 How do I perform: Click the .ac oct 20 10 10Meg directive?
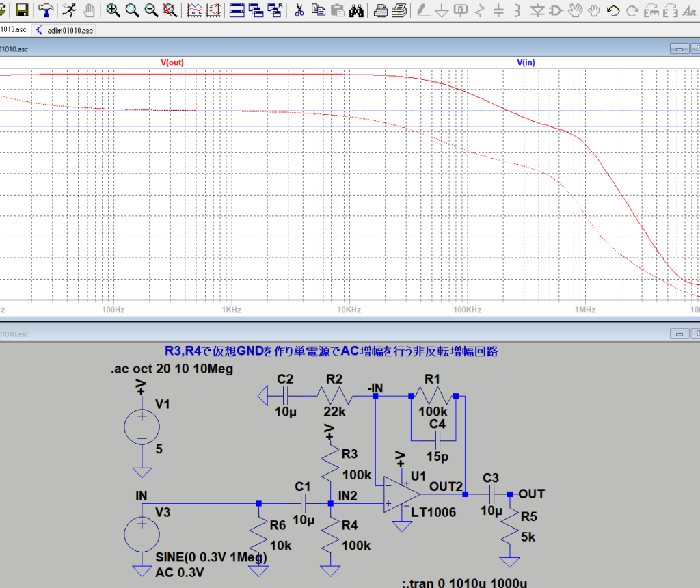[172, 369]
